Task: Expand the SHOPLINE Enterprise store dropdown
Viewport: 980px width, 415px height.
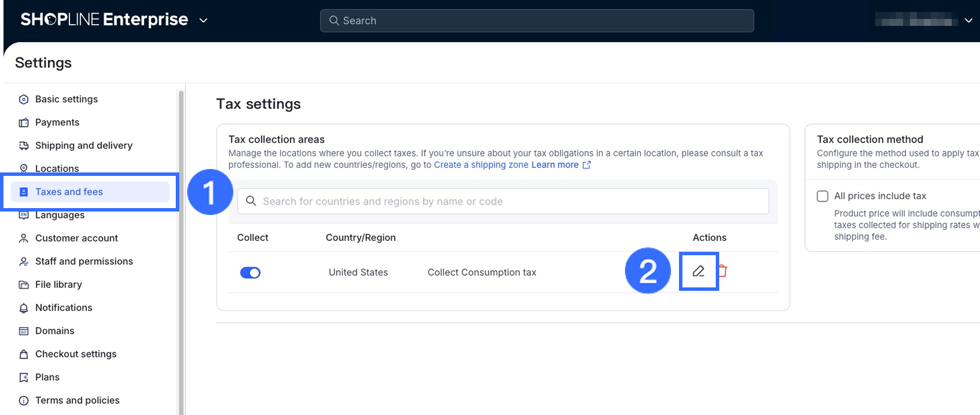Action: (x=203, y=21)
